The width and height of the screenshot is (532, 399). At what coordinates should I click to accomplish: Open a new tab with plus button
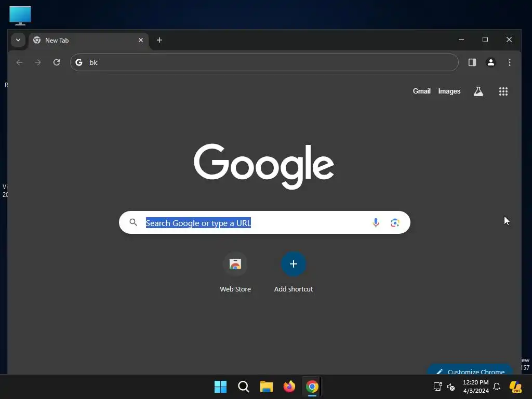click(x=159, y=40)
